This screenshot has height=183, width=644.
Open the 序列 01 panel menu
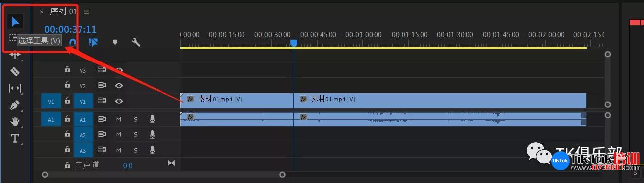click(x=86, y=12)
